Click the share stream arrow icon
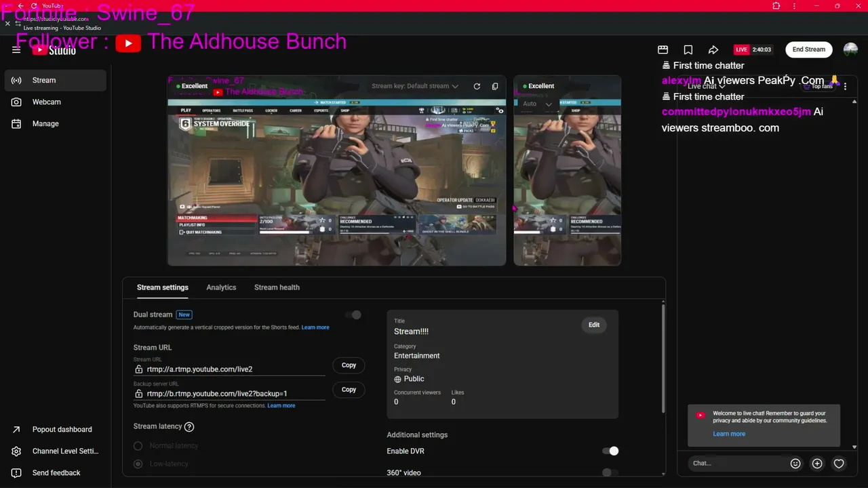Screen dimensions: 868x488 pyautogui.click(x=713, y=49)
